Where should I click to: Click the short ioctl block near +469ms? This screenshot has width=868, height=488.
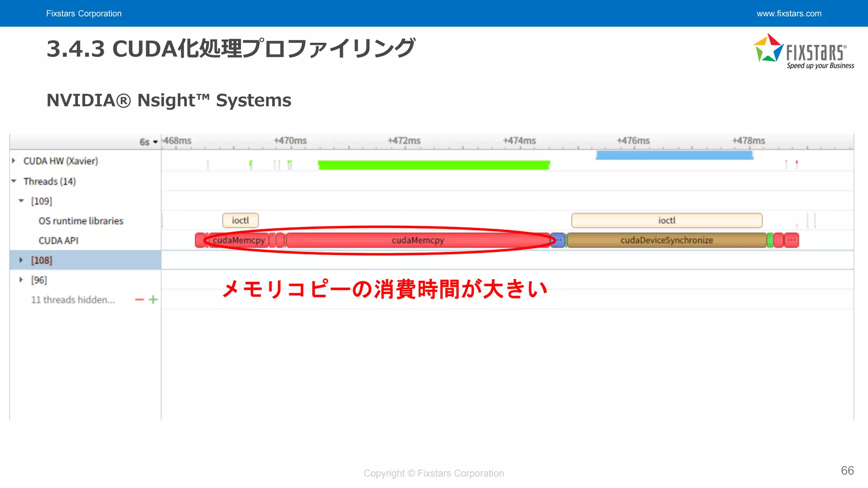[240, 220]
